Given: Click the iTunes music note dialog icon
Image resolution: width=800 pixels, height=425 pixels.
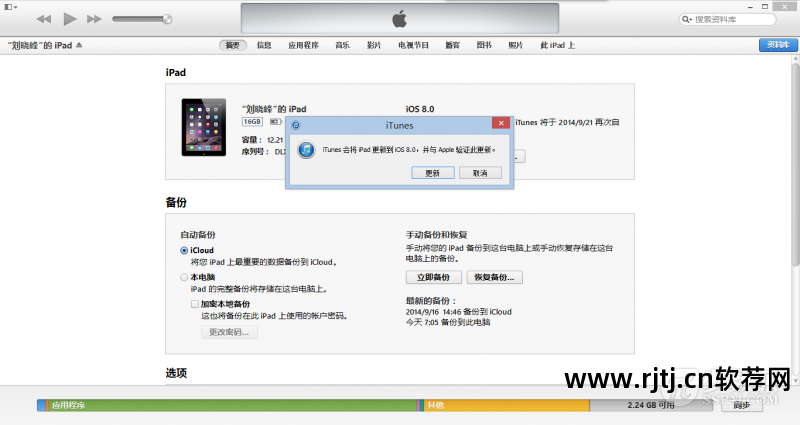Looking at the screenshot, I should coord(306,150).
